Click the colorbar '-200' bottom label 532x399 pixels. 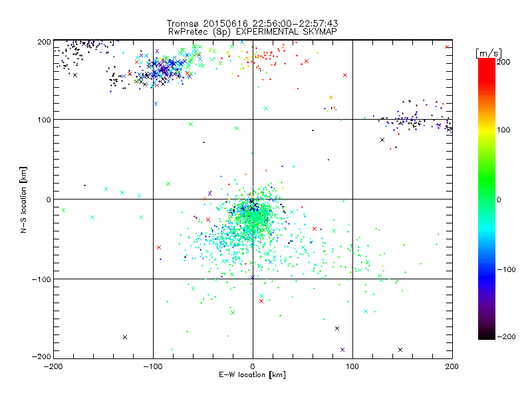tap(507, 336)
